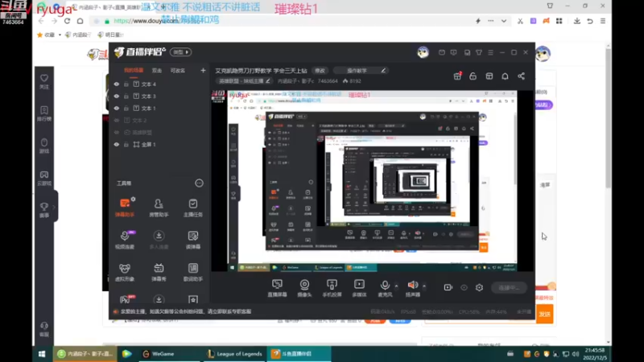The width and height of the screenshot is (644, 362).
Task: Toggle lock on 文本 4 layer
Action: click(x=126, y=84)
